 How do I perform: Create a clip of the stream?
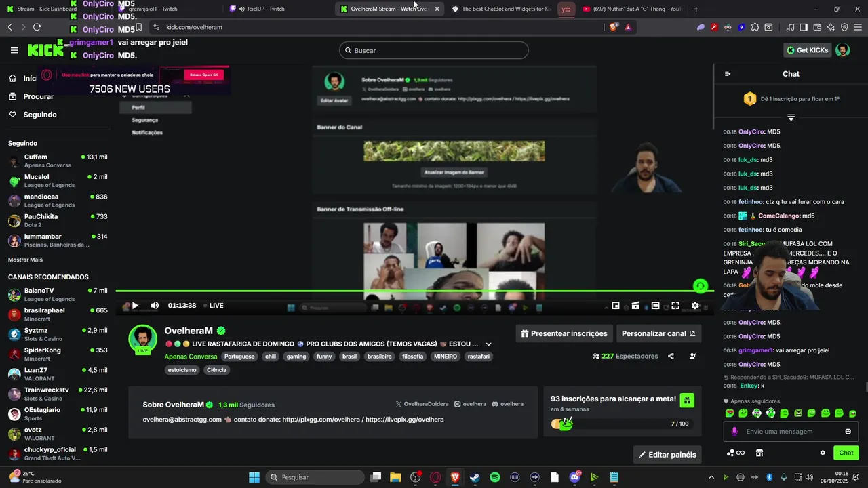tap(635, 306)
